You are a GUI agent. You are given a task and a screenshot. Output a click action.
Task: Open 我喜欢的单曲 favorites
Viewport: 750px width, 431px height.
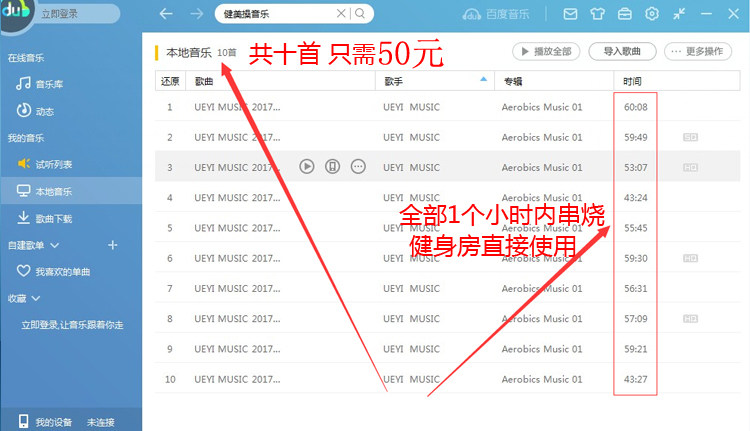tap(54, 271)
